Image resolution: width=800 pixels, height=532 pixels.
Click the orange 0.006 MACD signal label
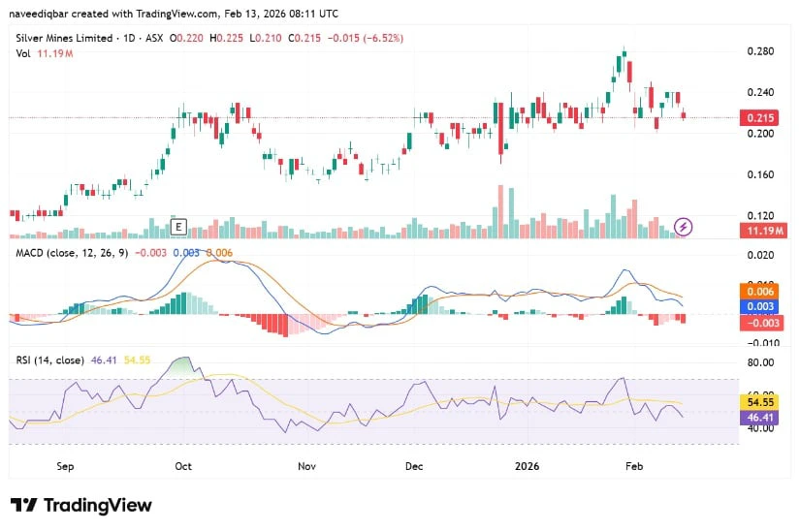click(760, 292)
